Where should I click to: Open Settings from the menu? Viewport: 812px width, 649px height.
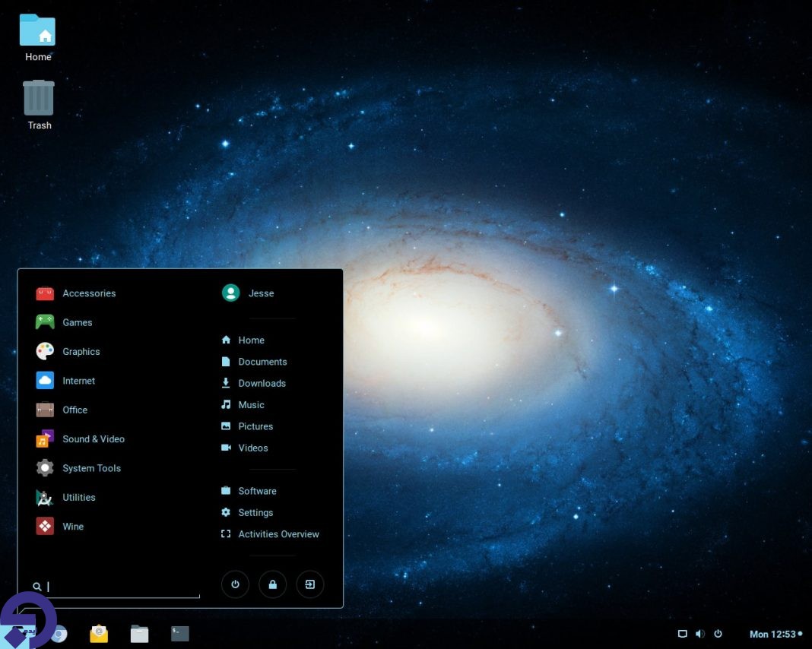255,513
